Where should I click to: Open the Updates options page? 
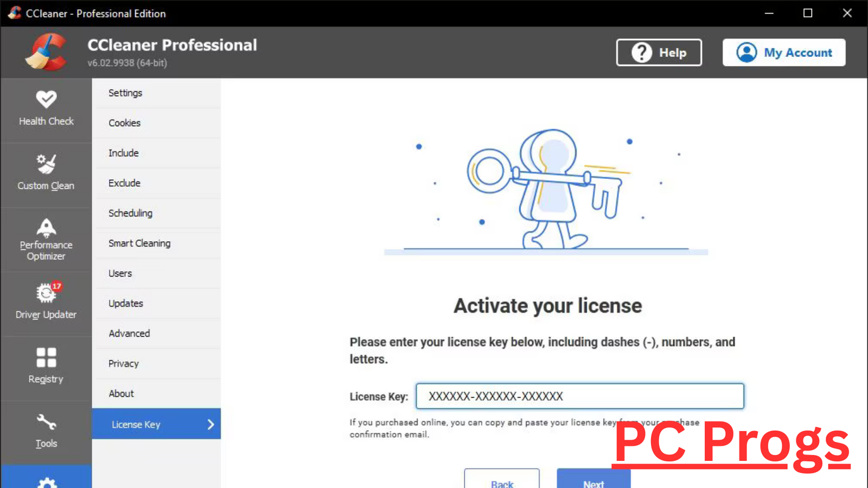[156, 304]
